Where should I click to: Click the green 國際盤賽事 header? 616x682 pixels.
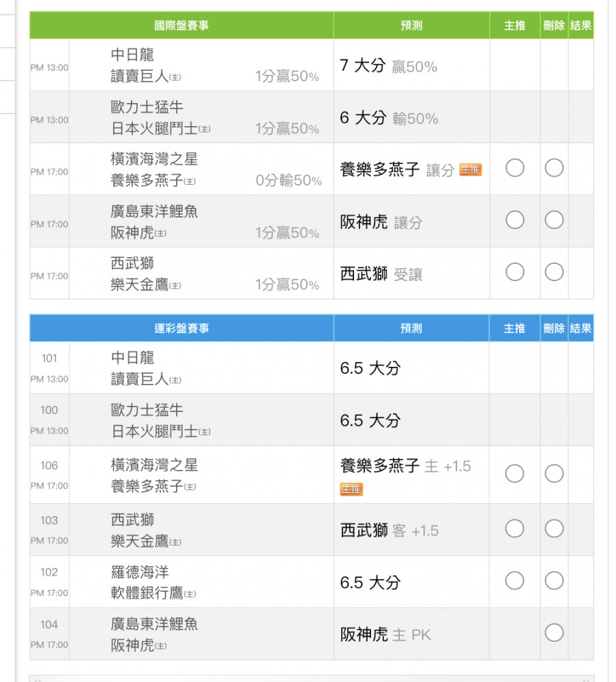point(181,25)
